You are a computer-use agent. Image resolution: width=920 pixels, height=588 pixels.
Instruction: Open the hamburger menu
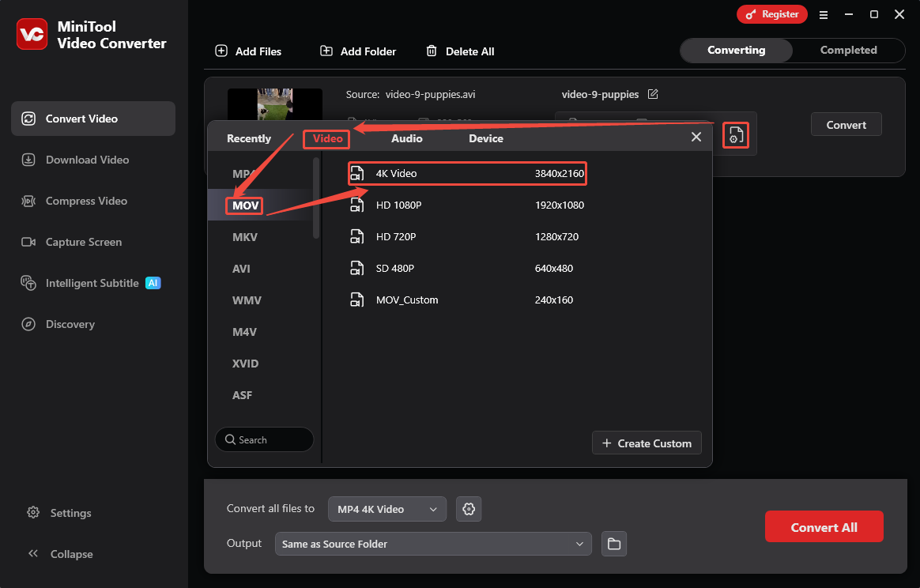(x=824, y=14)
